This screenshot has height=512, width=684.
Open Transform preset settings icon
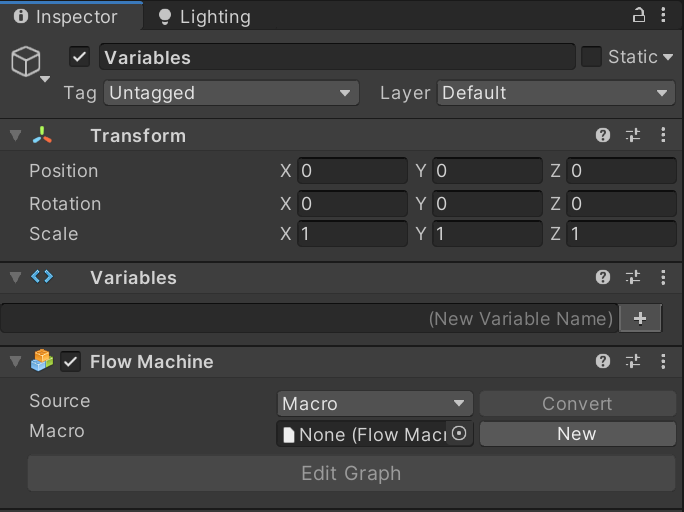point(633,135)
